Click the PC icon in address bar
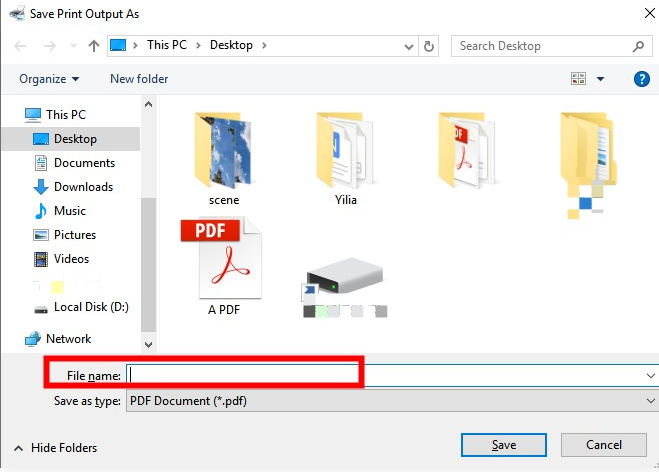Image resolution: width=659 pixels, height=472 pixels. pyautogui.click(x=118, y=45)
